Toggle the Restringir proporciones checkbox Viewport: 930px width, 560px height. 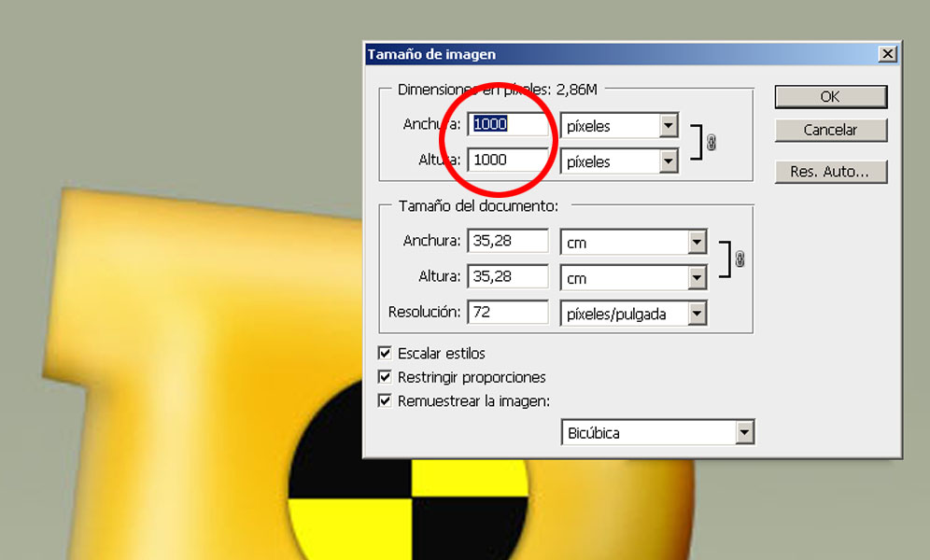pos(385,377)
